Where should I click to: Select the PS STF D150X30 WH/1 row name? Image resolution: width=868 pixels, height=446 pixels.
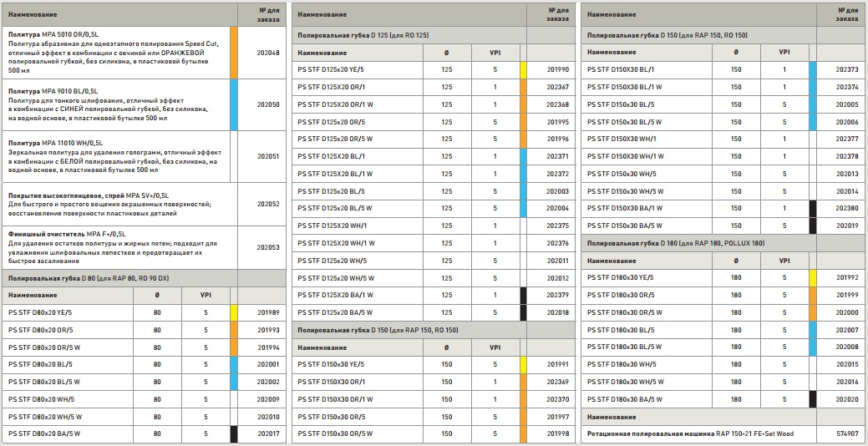(621, 139)
